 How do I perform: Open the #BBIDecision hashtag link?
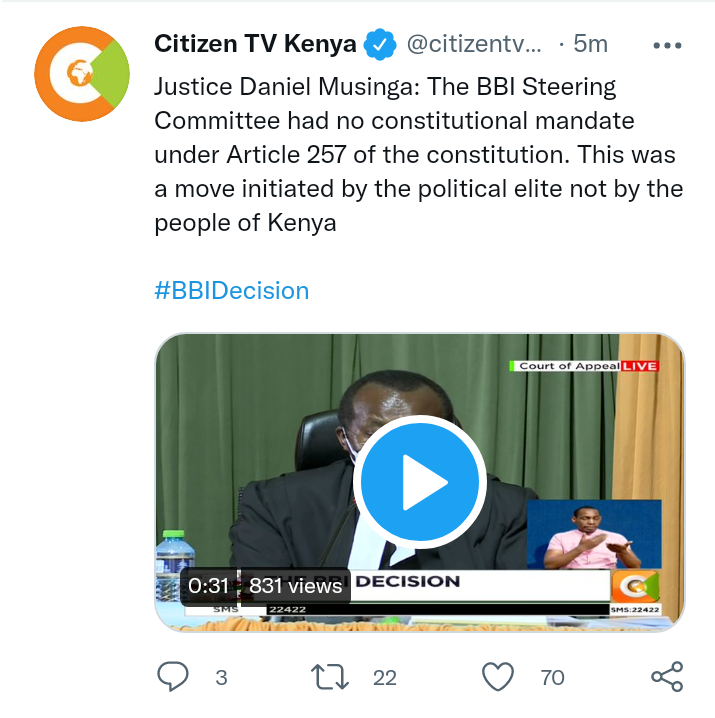[232, 291]
